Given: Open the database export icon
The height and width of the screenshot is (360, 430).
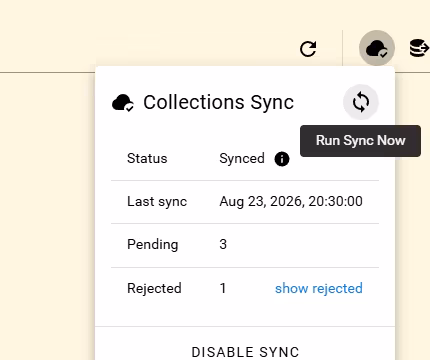Looking at the screenshot, I should [x=419, y=48].
